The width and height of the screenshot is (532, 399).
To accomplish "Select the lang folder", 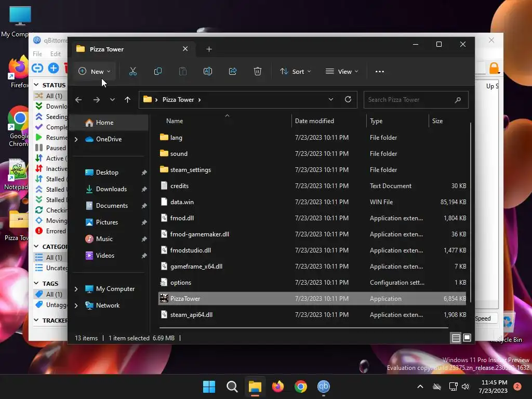I will 312,137.
